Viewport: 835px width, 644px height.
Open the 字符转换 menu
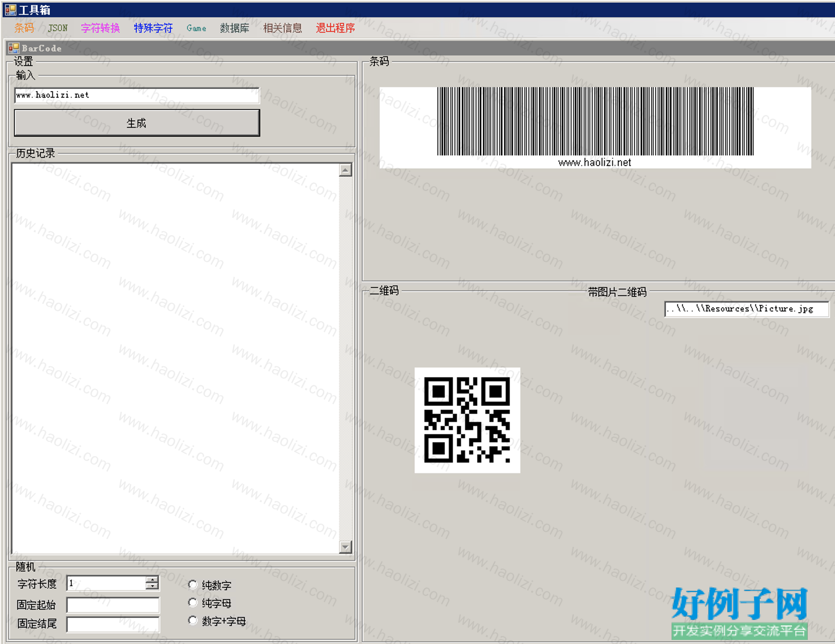(100, 28)
